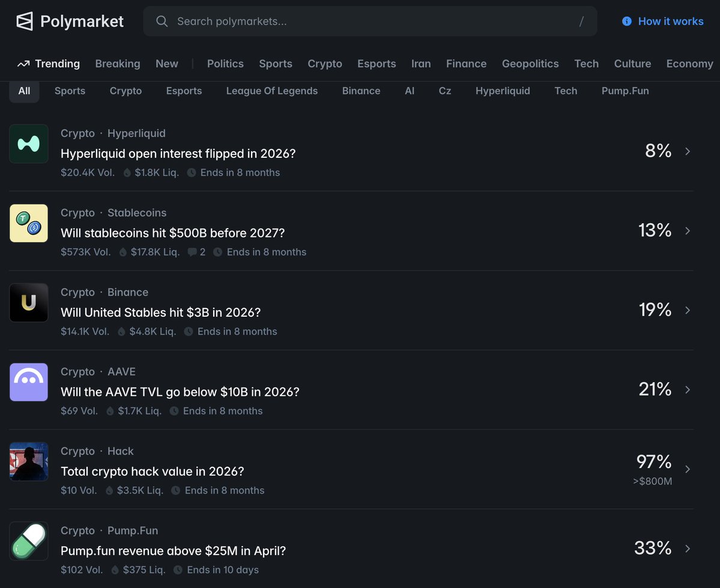Open the United Stables market icon
720x588 pixels.
(x=29, y=302)
